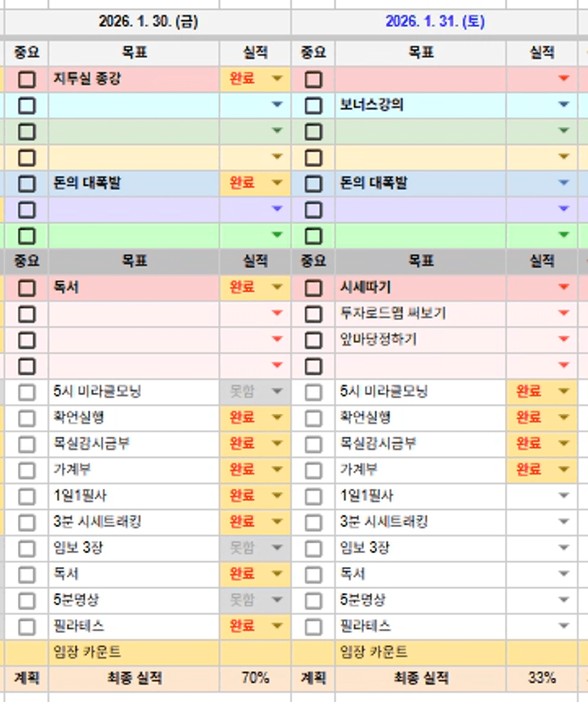The height and width of the screenshot is (702, 588).
Task: Select January 31 돈의 대폭발 goal cell
Action: click(x=419, y=184)
